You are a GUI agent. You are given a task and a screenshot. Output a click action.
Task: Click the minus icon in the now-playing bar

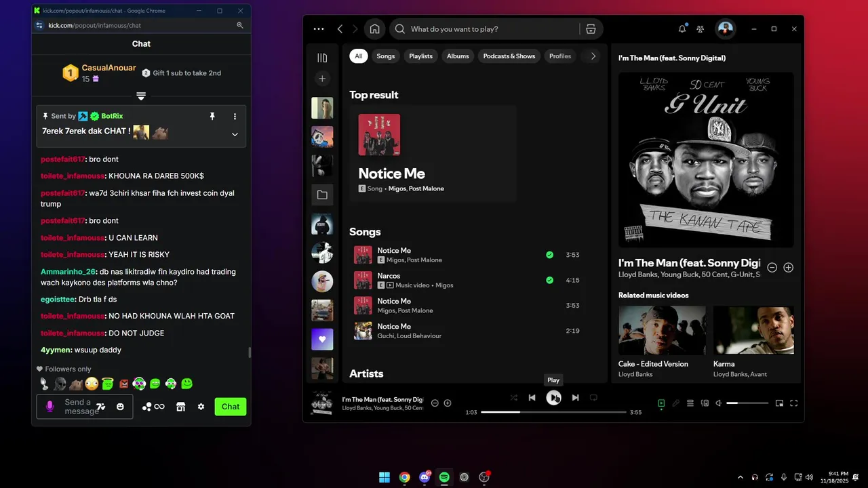coord(435,403)
